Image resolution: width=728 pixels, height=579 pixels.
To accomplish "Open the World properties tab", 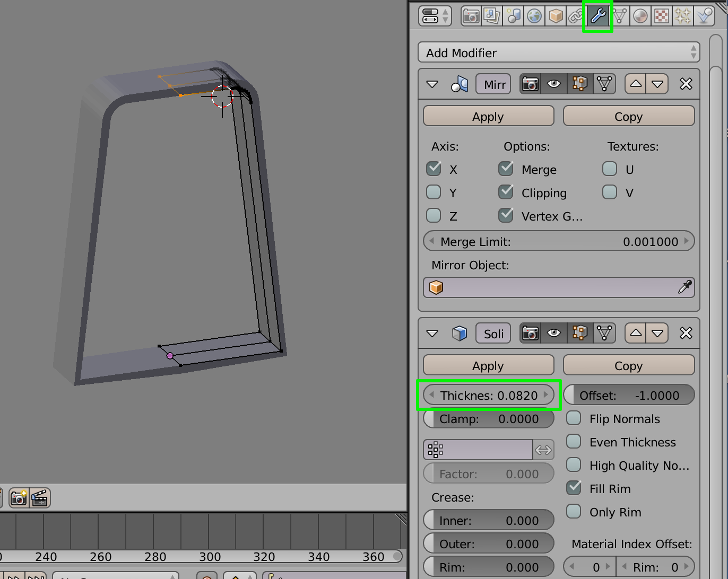I will click(x=534, y=16).
